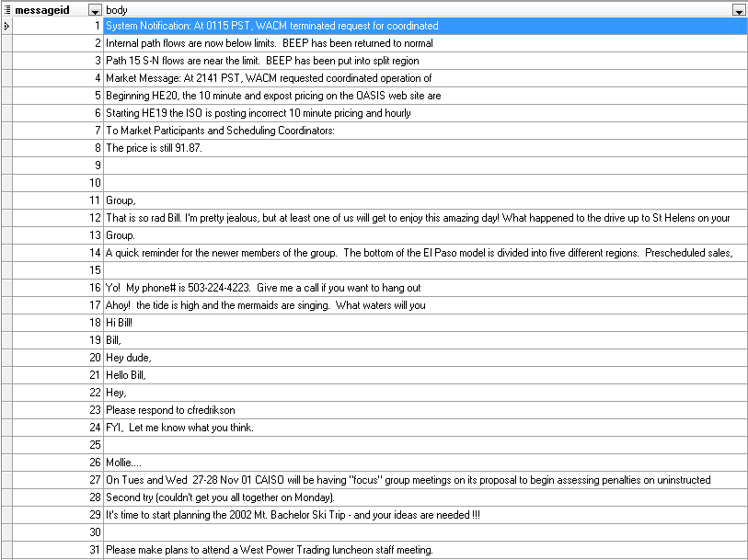Click the 'Path 15 S-N flows' message cell
Image resolution: width=748 pixels, height=560 pixels.
point(262,61)
